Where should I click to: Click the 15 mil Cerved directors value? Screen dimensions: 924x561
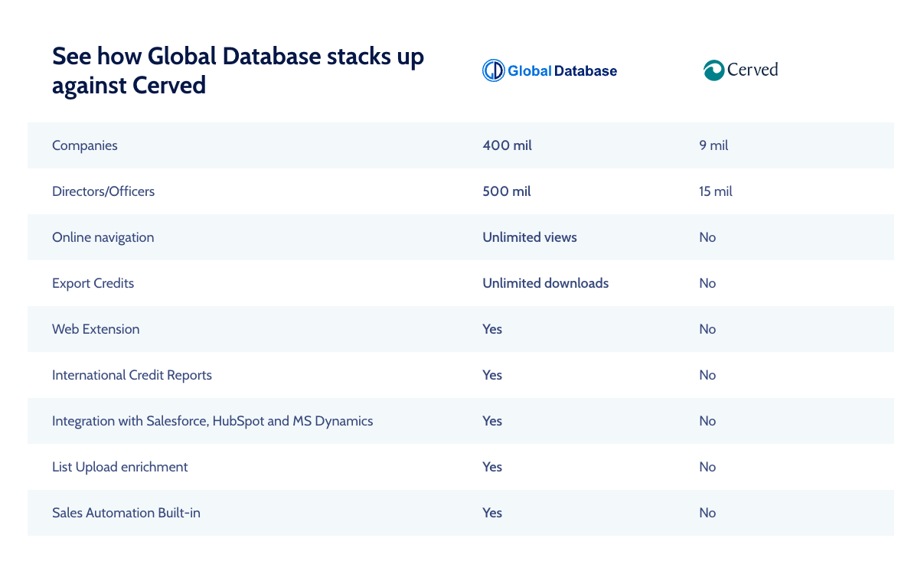(716, 191)
